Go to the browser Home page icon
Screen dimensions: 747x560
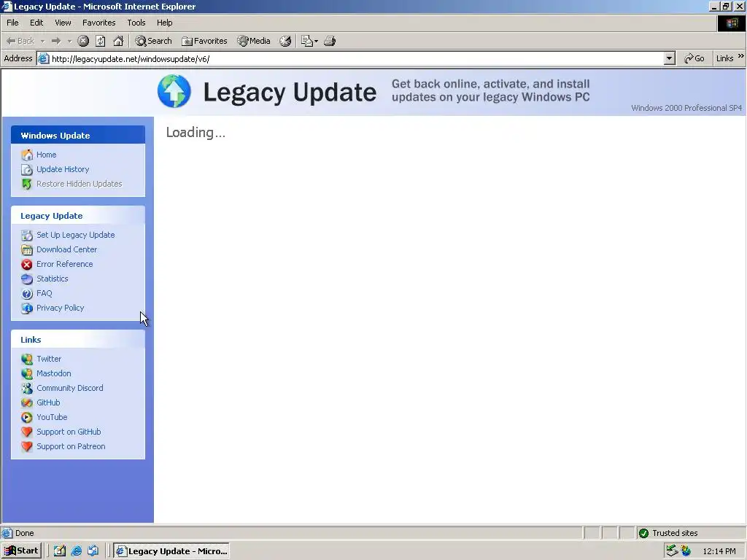(x=118, y=41)
